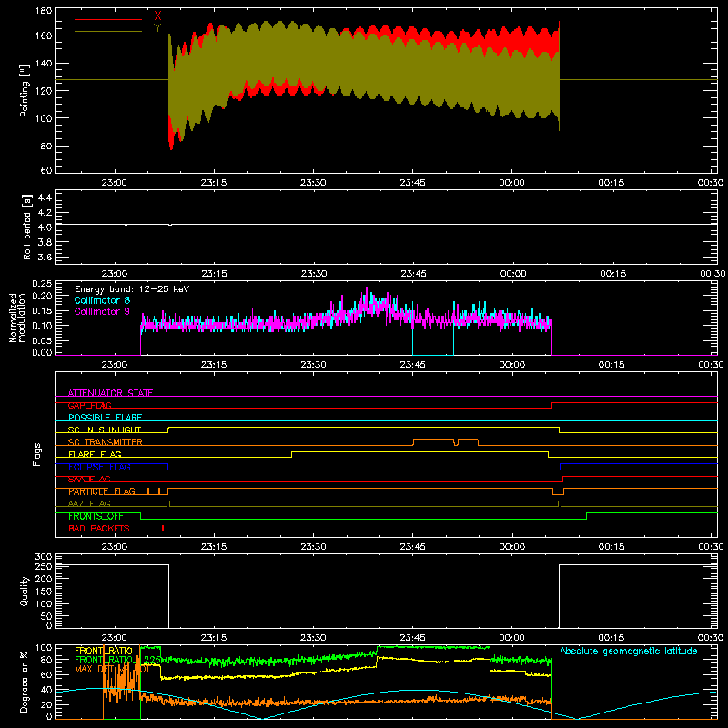Screen dimensions: 728x728
Task: Click the PARTICLE_FLAG label
Action: tap(102, 491)
